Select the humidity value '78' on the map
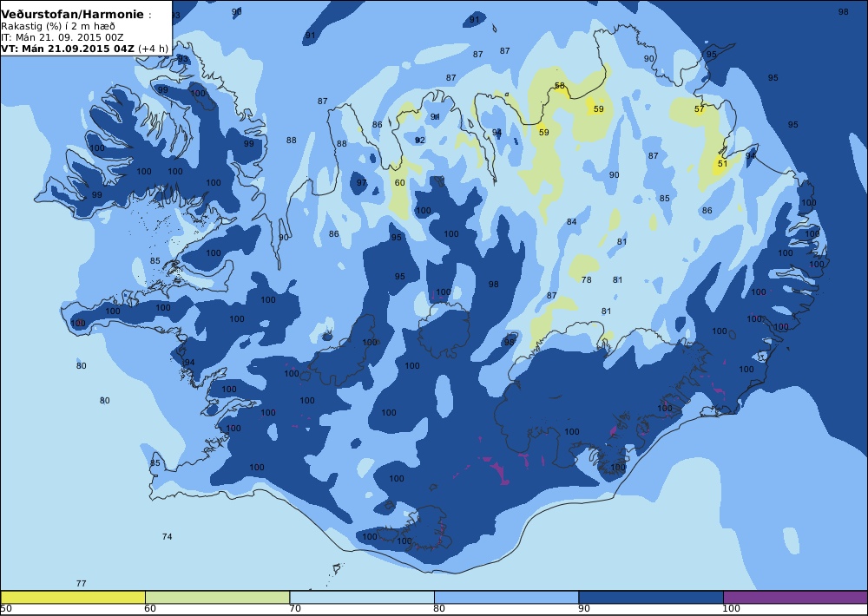 [x=587, y=280]
